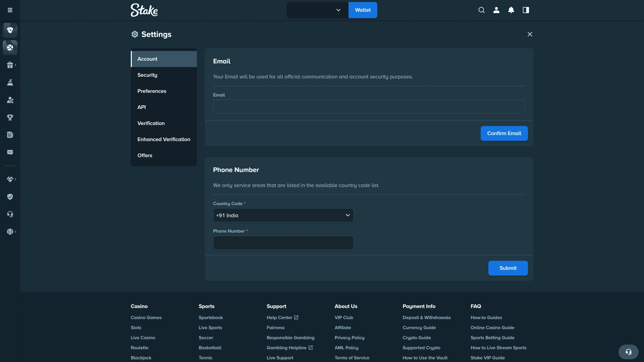Viewport: 644px width, 362px height.
Task: Submit the phone number
Action: (x=508, y=268)
